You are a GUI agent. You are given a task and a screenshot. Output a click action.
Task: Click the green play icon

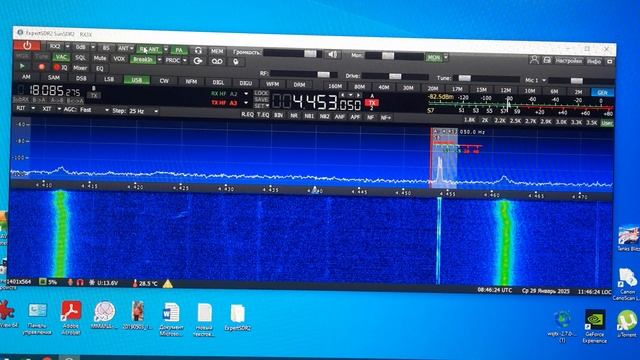(22, 66)
